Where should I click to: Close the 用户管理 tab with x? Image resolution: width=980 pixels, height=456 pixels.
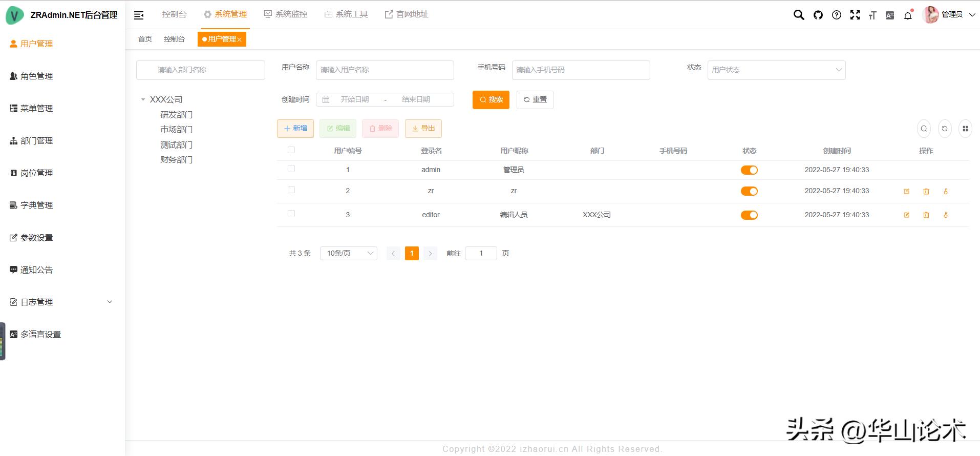pos(239,39)
